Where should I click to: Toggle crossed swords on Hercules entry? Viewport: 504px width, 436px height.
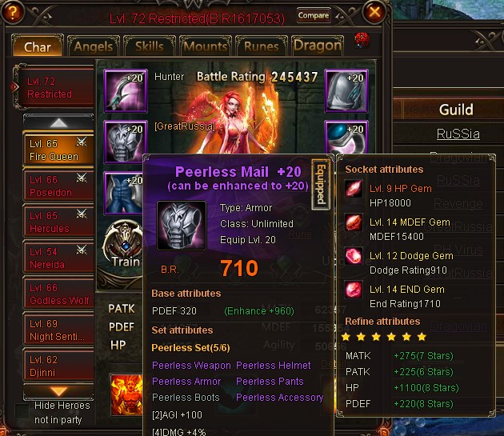point(82,214)
